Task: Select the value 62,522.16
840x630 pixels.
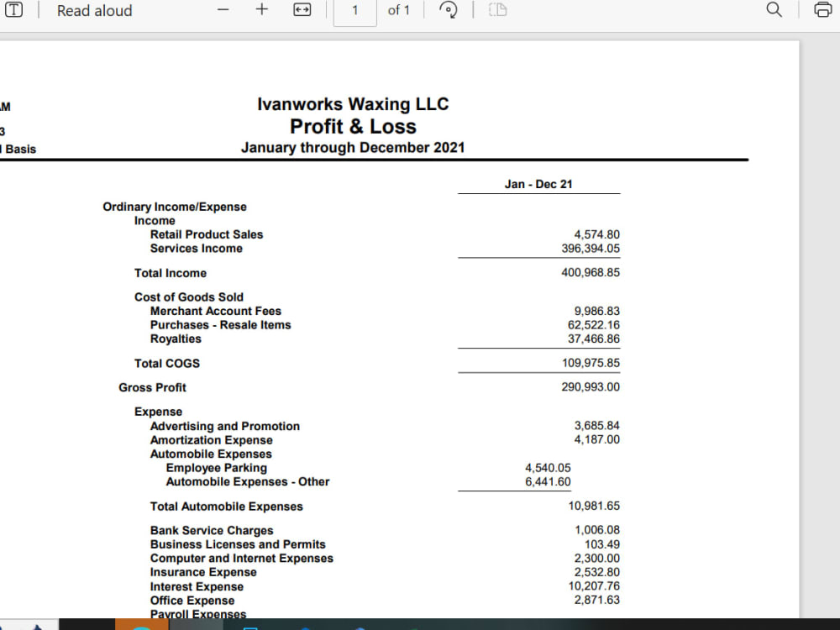Action: [594, 325]
